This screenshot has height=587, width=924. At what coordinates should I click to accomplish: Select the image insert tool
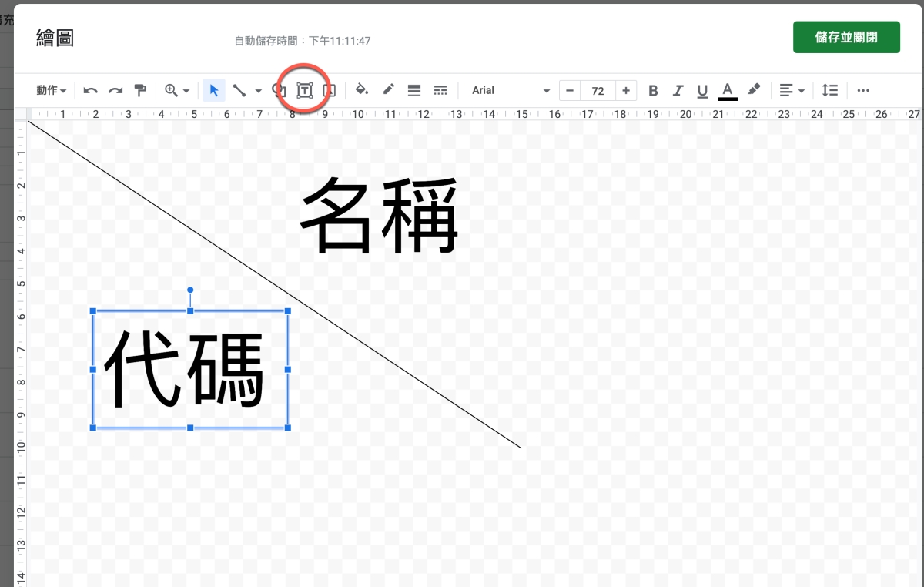click(330, 91)
